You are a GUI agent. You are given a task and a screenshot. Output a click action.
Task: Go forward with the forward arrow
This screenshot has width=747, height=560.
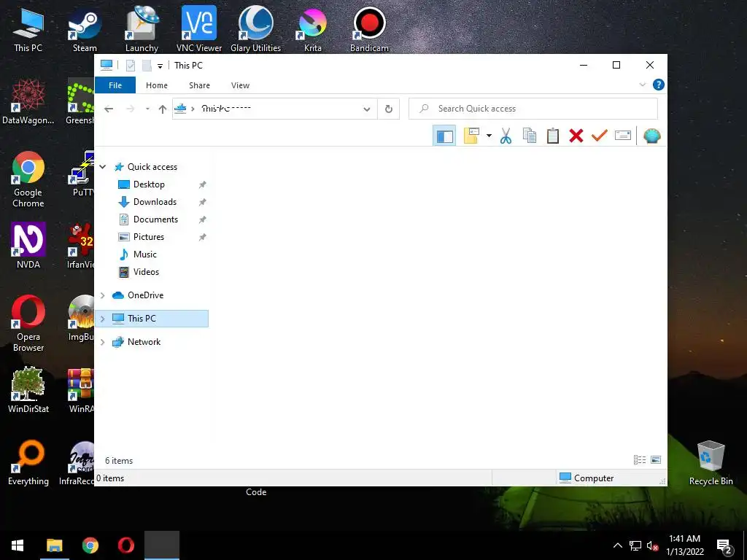coord(130,109)
